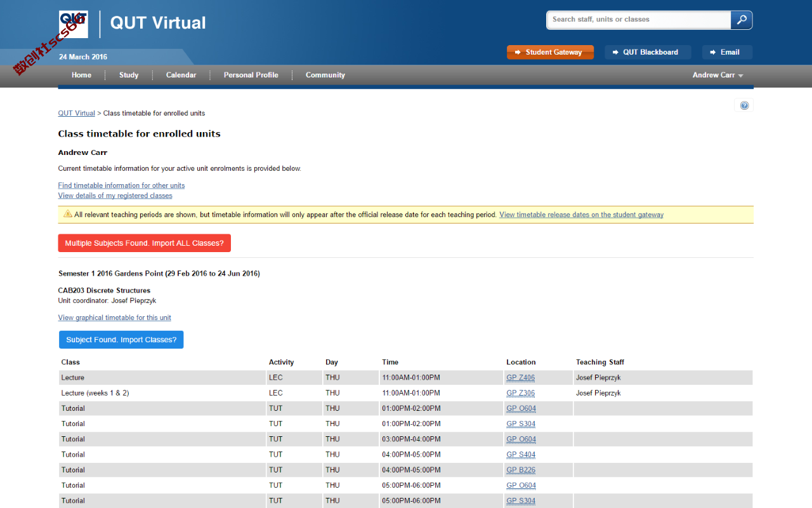Click Subject Found. Import Classes button

pos(121,340)
